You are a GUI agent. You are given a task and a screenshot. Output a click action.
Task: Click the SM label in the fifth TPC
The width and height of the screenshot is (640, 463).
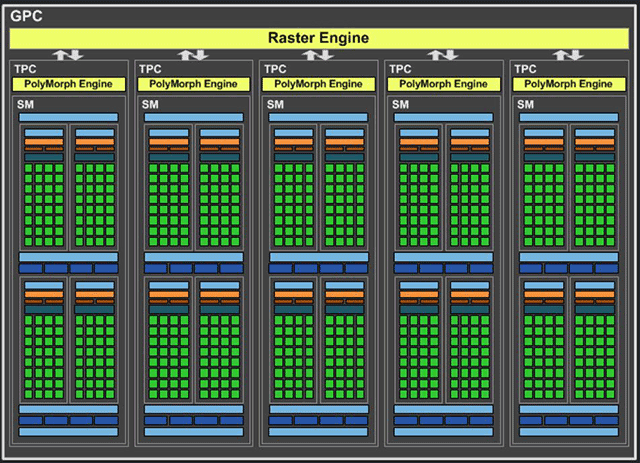pyautogui.click(x=525, y=105)
